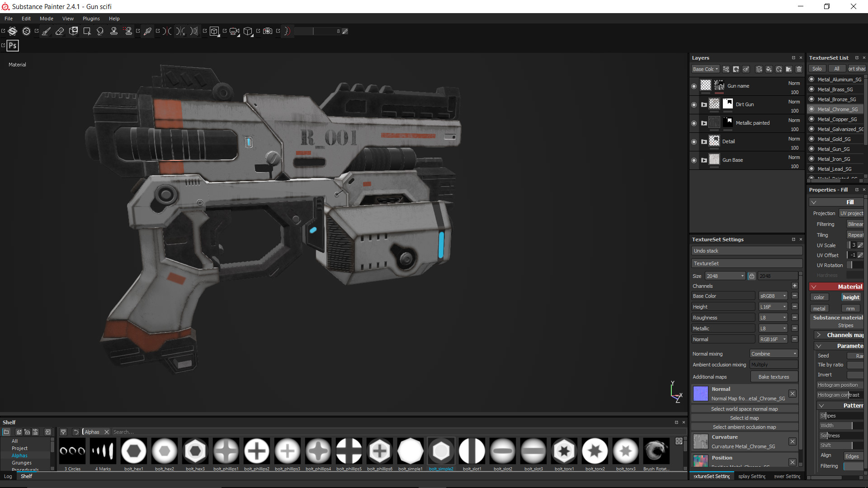Image resolution: width=868 pixels, height=488 pixels.
Task: Switch to the Shelf tab at bottom
Action: click(x=26, y=476)
